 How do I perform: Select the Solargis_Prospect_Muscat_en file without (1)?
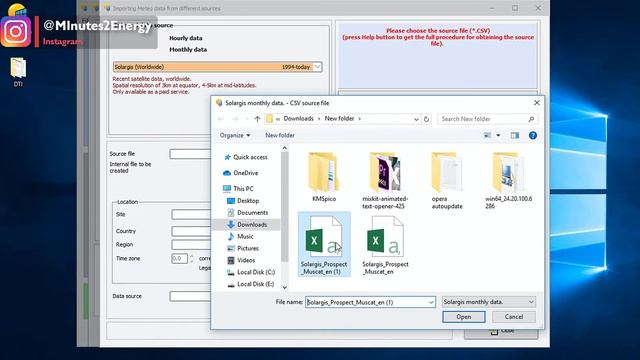click(x=385, y=244)
